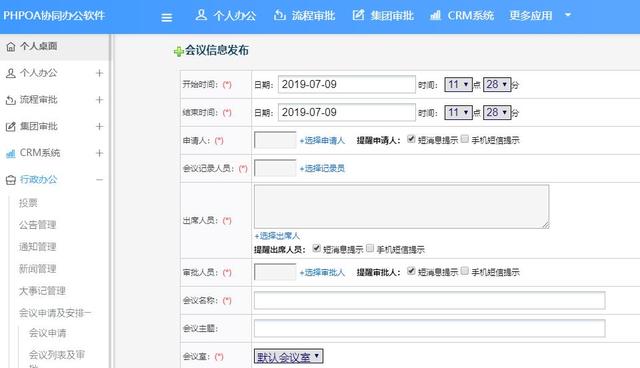Open 通知管理 in the sidebar
640x368 pixels.
click(38, 247)
